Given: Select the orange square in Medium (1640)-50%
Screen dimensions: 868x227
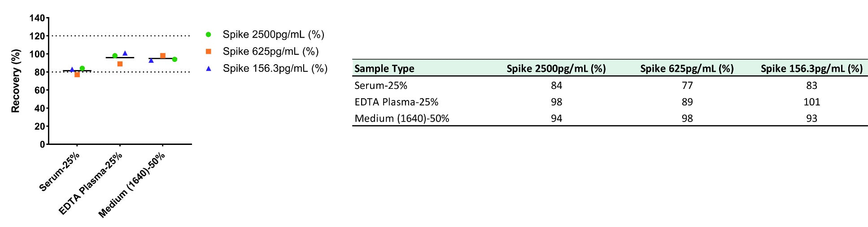Looking at the screenshot, I should (x=163, y=56).
